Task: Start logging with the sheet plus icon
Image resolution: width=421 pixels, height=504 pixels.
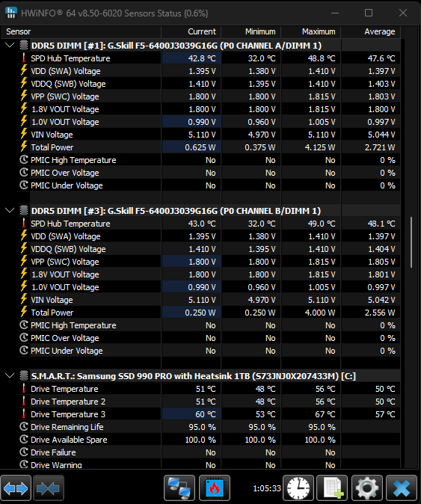Action: click(332, 488)
